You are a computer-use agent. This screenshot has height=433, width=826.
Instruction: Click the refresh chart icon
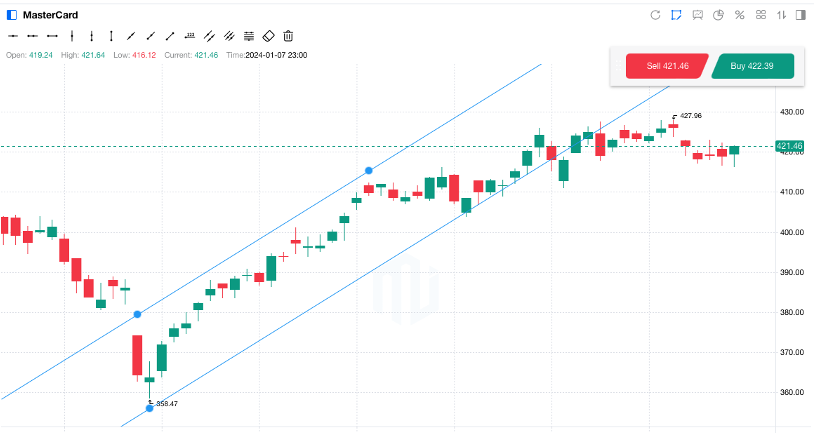pyautogui.click(x=655, y=15)
